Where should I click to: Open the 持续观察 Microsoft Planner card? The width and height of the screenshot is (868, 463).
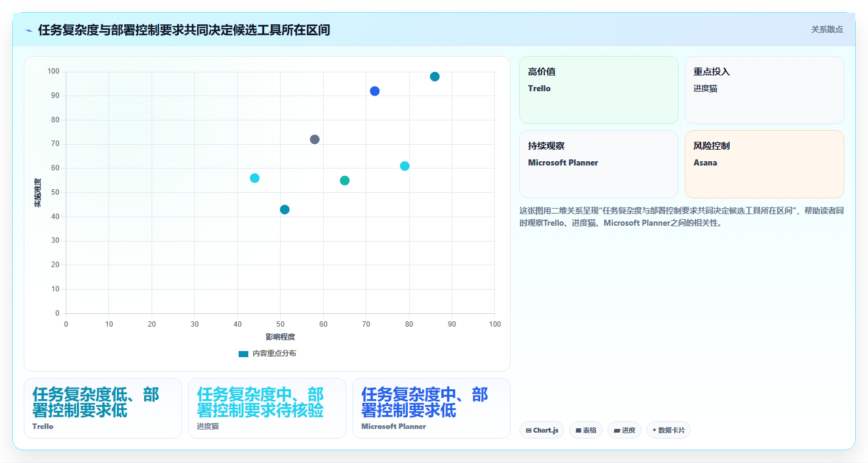(599, 164)
